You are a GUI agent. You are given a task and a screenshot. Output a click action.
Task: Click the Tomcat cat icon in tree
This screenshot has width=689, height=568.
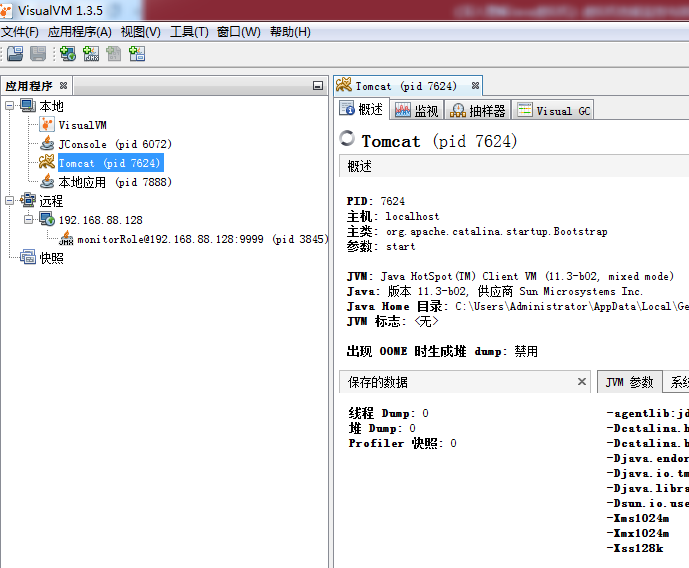pos(47,162)
